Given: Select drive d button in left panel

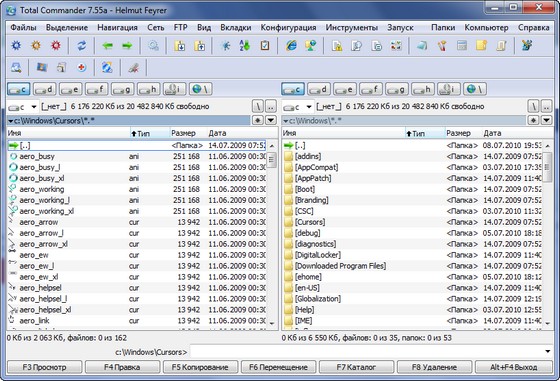Looking at the screenshot, I should 45,89.
